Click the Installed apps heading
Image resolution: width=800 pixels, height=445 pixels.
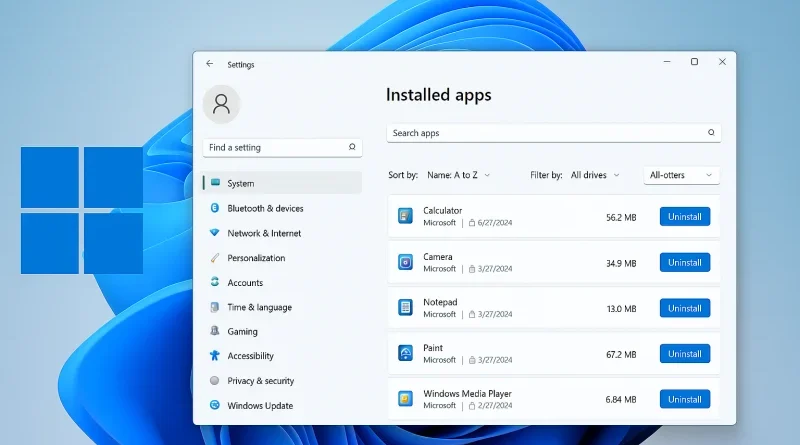click(x=438, y=95)
